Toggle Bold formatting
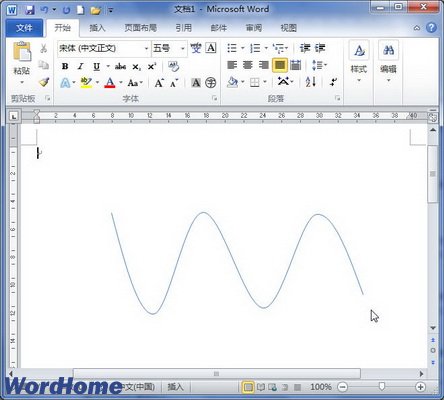Screen dimensions: 444x400 (x=65, y=67)
